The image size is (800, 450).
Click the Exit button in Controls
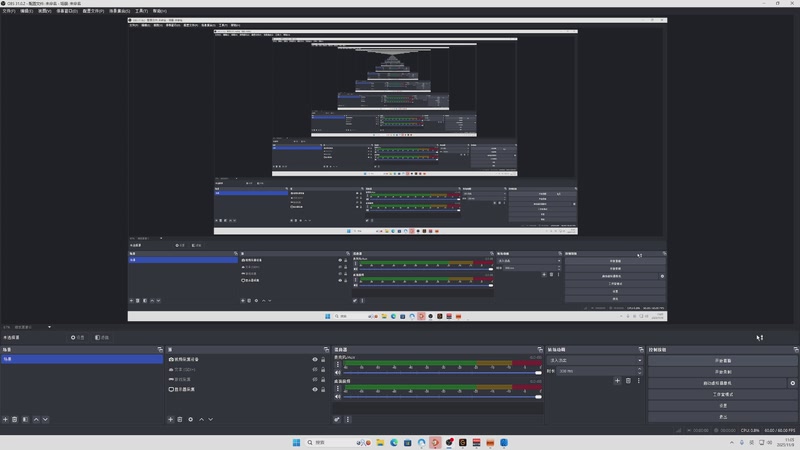click(722, 417)
